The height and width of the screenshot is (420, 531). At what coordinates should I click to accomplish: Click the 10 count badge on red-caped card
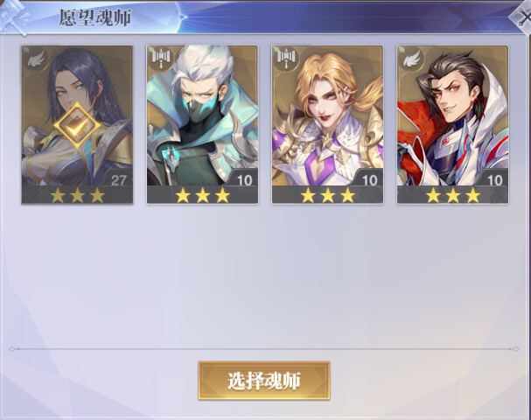pos(494,180)
